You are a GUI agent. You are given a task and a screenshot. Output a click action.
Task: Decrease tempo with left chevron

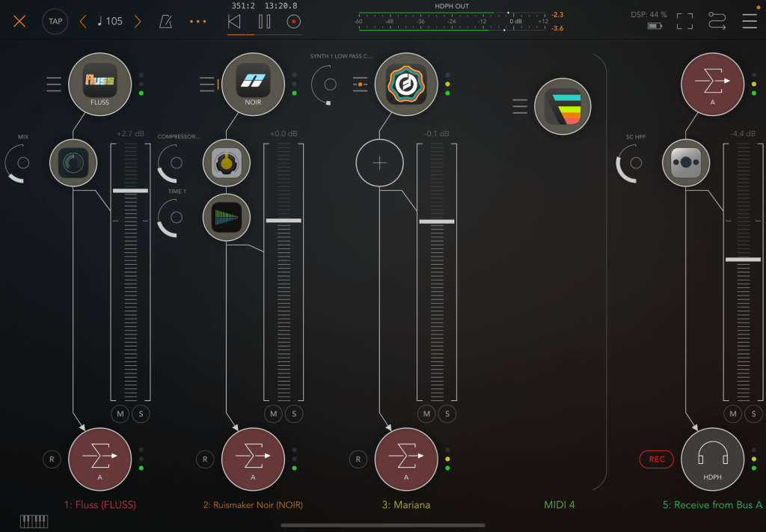pos(83,21)
